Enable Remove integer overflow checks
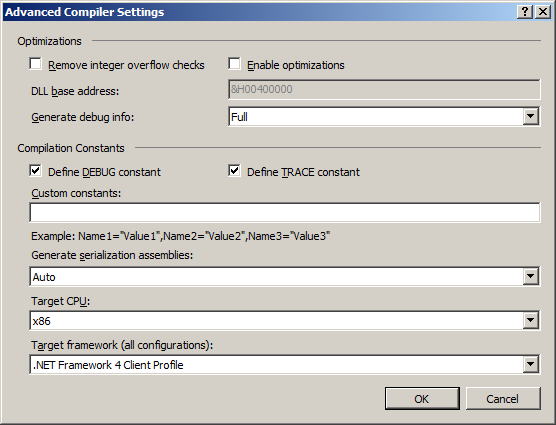Viewport: 556px width, 425px height. tap(35, 64)
